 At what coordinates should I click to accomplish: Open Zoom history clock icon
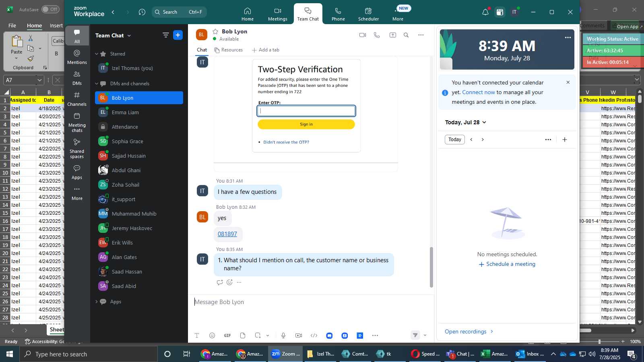[142, 12]
